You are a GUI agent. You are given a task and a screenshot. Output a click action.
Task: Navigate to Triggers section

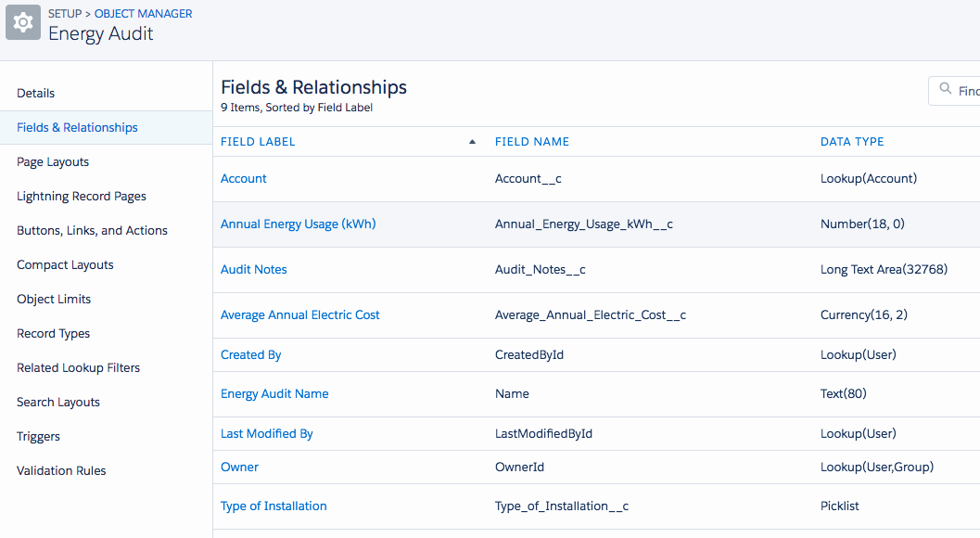(38, 436)
